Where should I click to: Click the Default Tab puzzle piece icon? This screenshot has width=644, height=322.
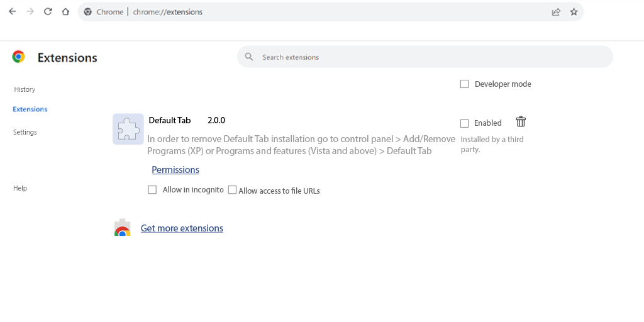tap(128, 129)
